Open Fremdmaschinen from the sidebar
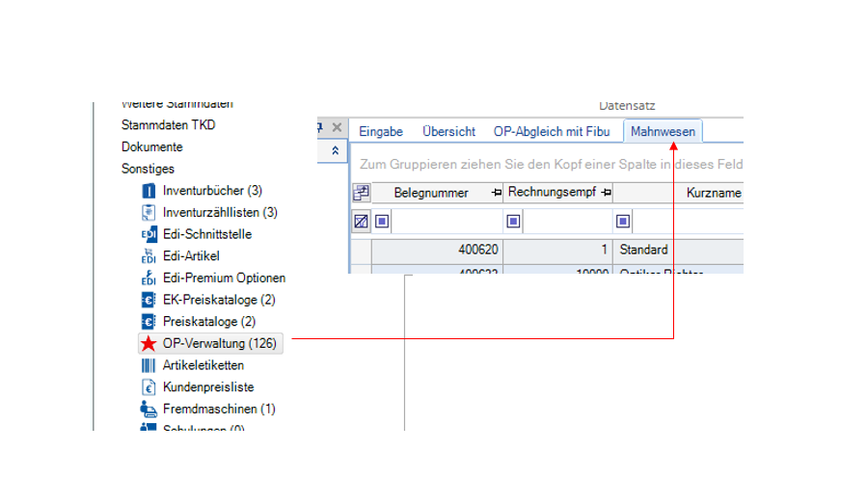This screenshot has width=867, height=504. point(219,409)
